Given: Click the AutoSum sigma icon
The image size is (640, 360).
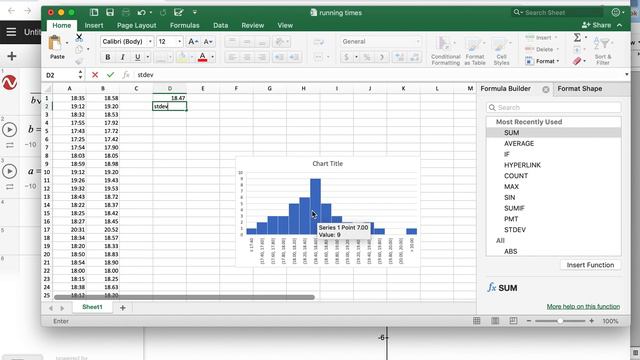Looking at the screenshot, I should point(577,38).
